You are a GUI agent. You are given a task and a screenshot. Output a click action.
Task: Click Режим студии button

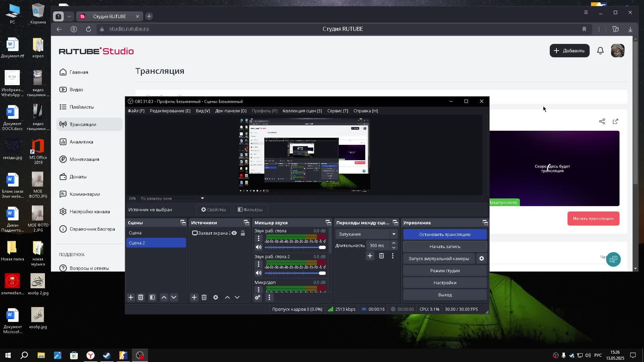445,270
